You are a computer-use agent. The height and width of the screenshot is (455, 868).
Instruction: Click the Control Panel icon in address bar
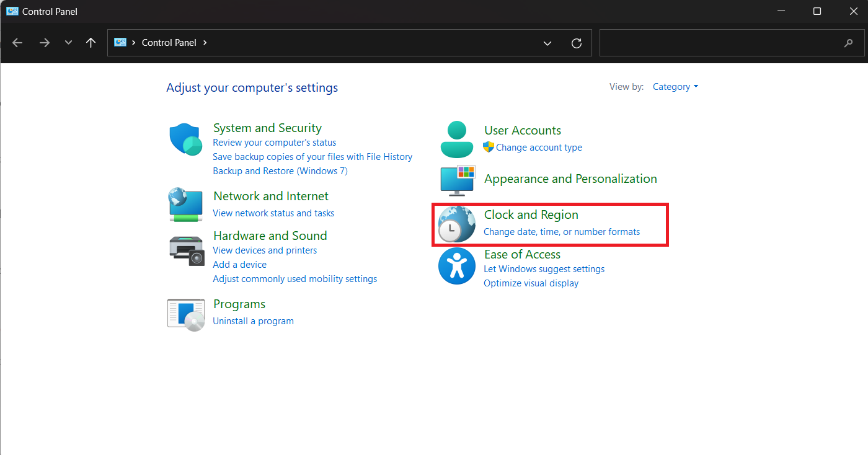tap(120, 42)
